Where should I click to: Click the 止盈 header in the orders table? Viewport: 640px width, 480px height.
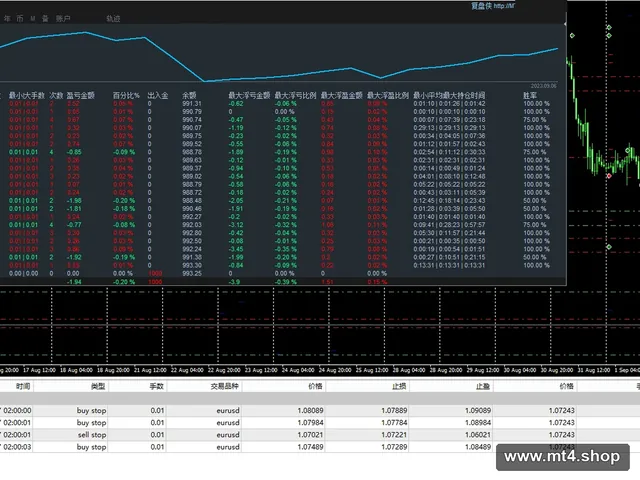[x=483, y=386]
